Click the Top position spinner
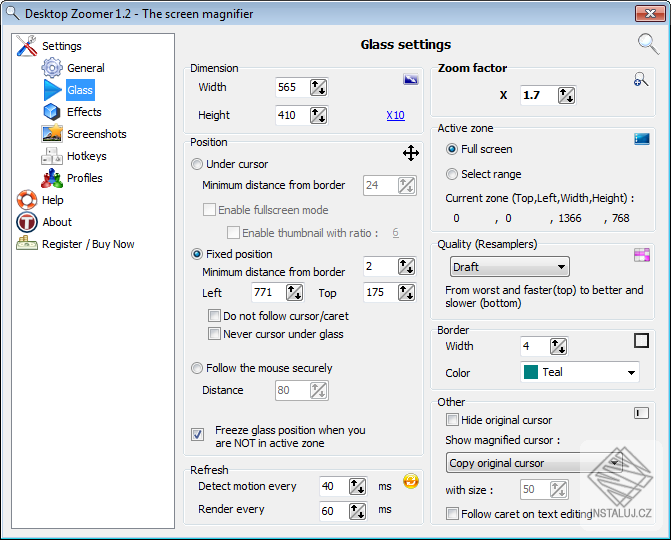This screenshot has height=540, width=671. click(406, 293)
